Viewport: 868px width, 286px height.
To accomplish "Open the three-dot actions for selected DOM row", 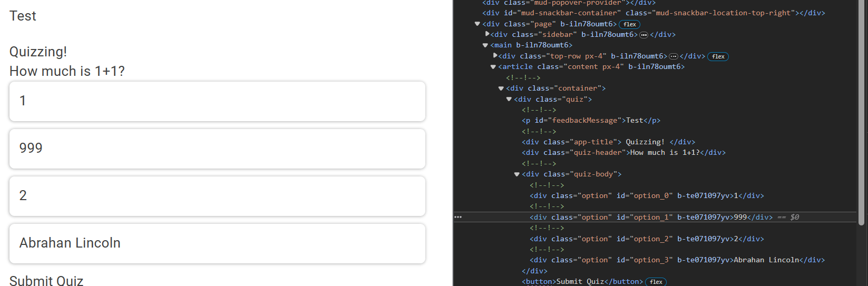I will 458,217.
